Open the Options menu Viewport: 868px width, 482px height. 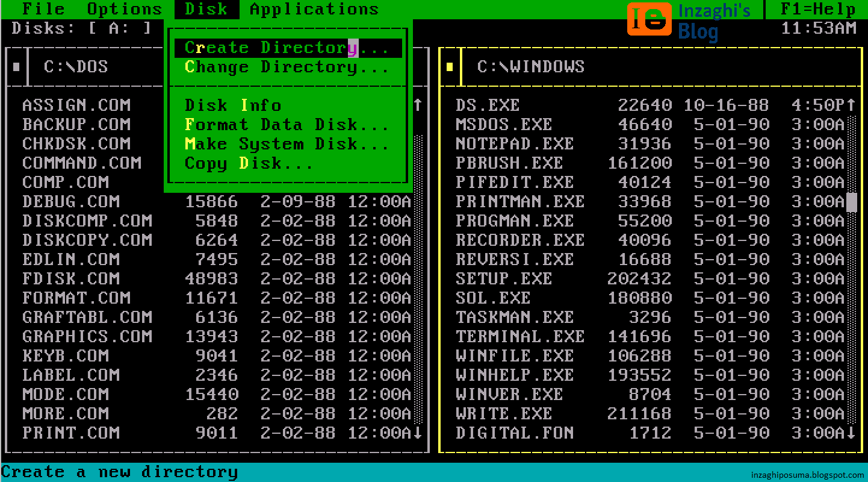(125, 9)
